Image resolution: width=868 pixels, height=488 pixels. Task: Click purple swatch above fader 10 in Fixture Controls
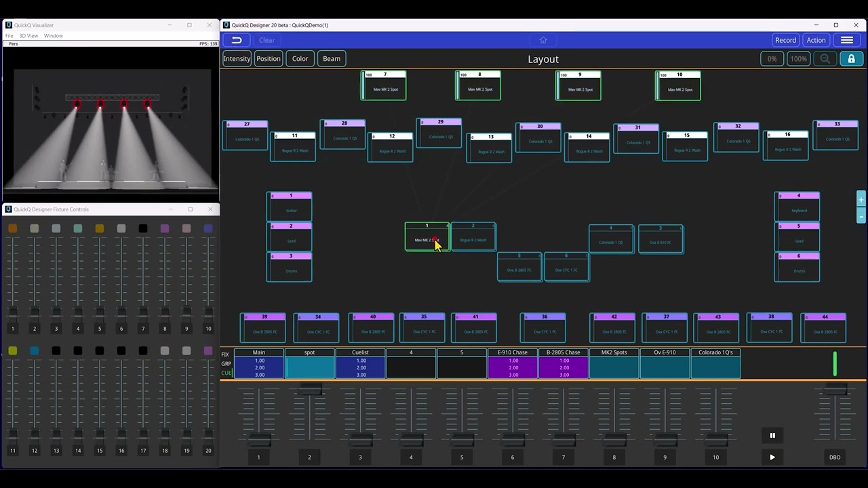tap(208, 229)
